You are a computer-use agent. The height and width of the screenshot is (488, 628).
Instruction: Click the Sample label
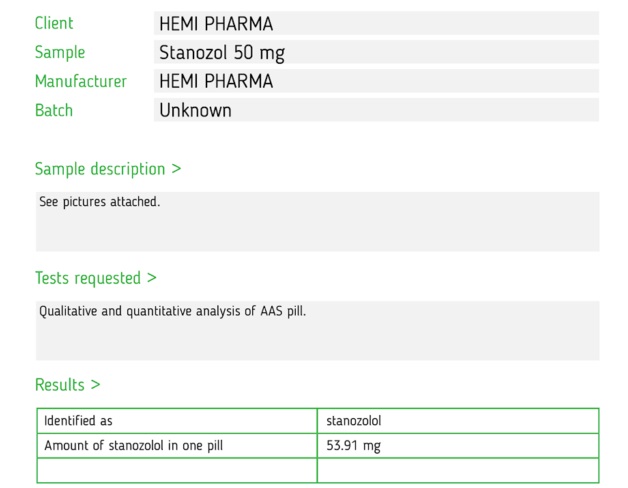[x=60, y=52]
